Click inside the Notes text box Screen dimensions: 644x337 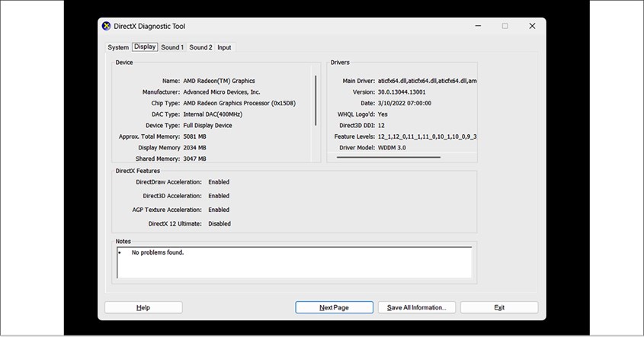(x=294, y=262)
